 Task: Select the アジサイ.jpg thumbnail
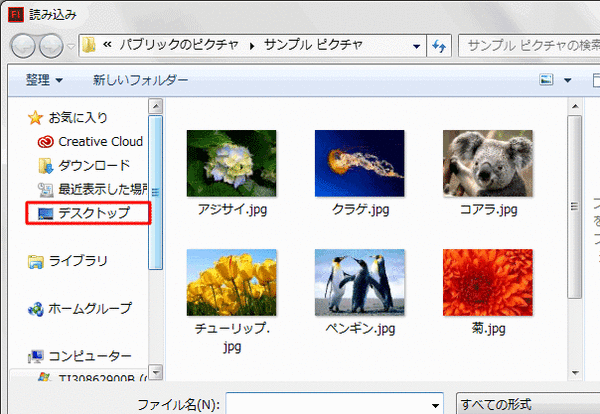coord(232,163)
